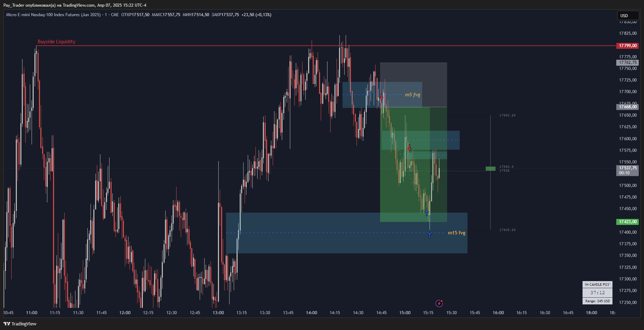The width and height of the screenshot is (644, 330).
Task: Click the green 17423,00 price label
Action: (628, 222)
